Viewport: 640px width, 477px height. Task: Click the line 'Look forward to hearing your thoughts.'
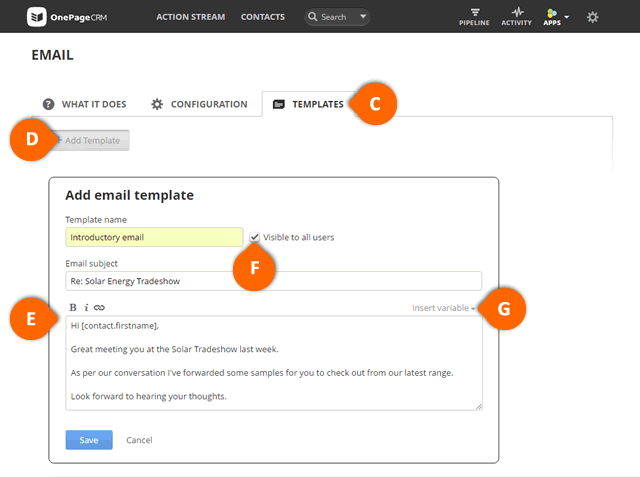149,396
